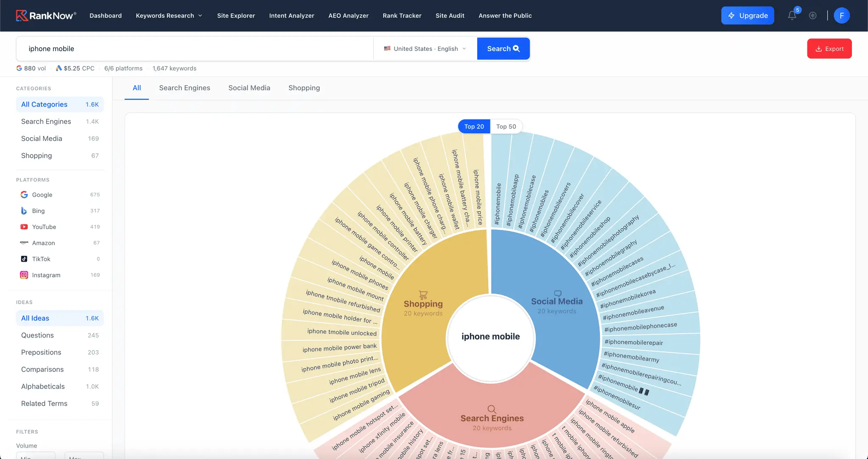Click the Amazon platform icon
The image size is (868, 459).
24,243
